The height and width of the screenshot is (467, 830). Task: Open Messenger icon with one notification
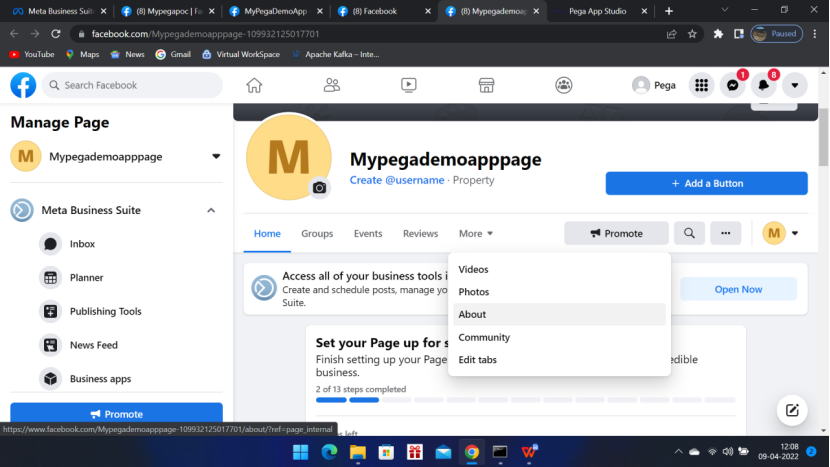[733, 85]
